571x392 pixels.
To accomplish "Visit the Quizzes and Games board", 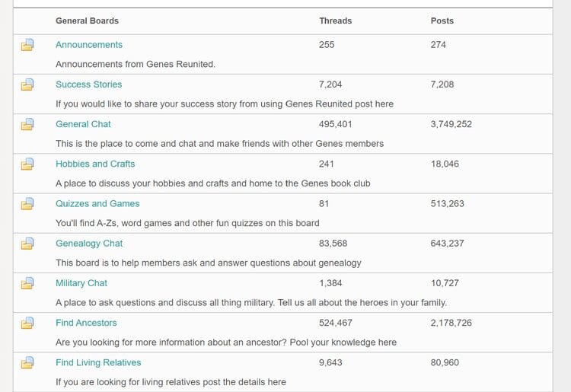I will (97, 203).
